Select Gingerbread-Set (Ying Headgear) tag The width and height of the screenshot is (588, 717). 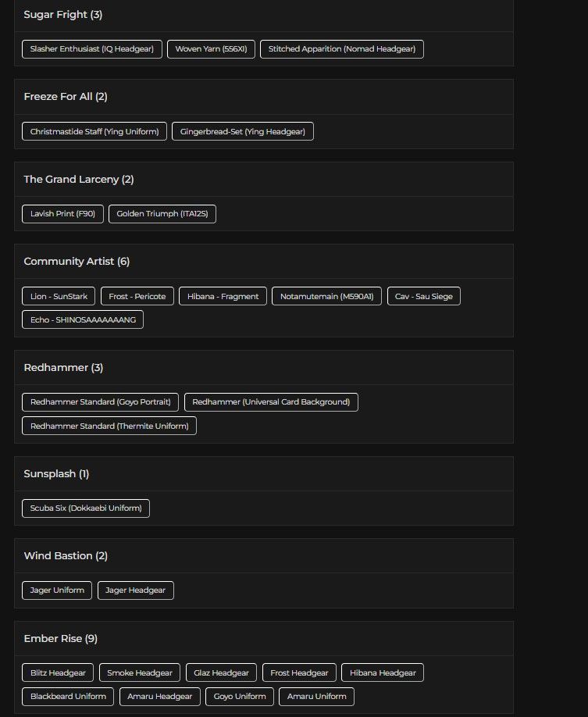coord(242,131)
